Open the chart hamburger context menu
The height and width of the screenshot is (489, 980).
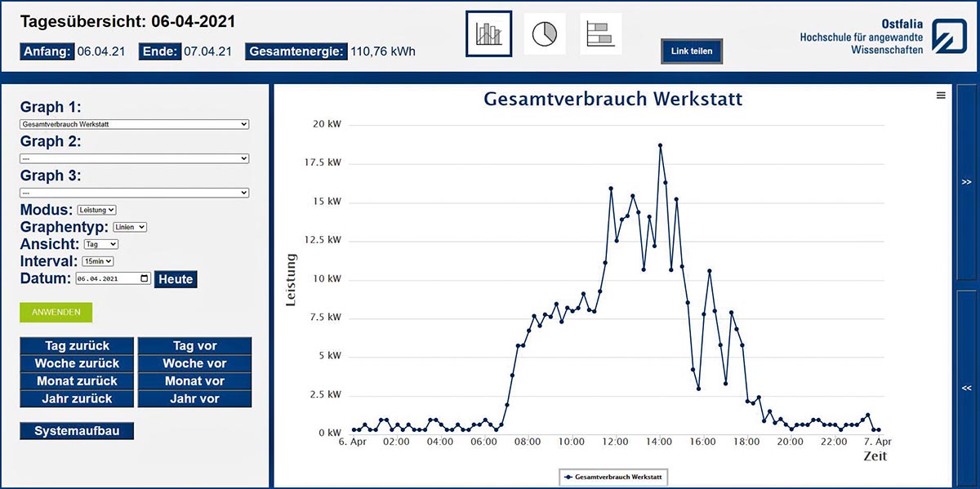point(941,96)
